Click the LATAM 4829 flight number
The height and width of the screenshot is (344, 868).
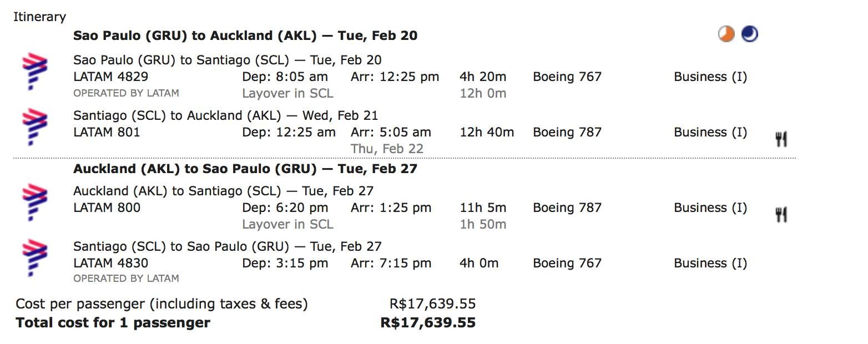pos(111,77)
